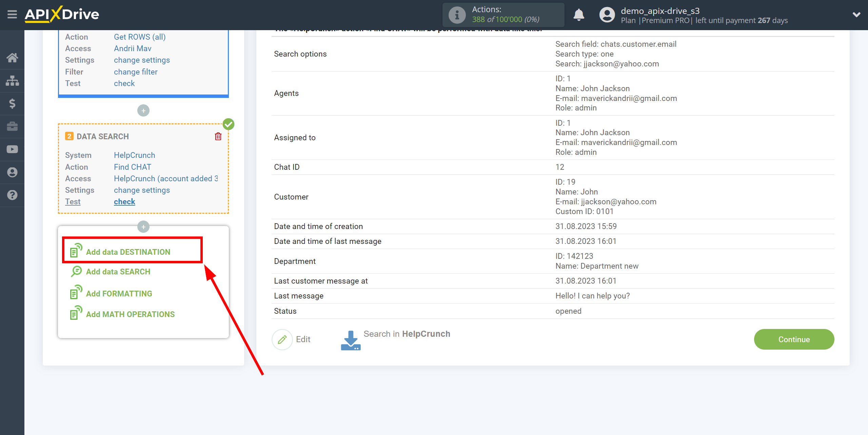
Task: Open the profile sidebar icon
Action: pyautogui.click(x=12, y=172)
